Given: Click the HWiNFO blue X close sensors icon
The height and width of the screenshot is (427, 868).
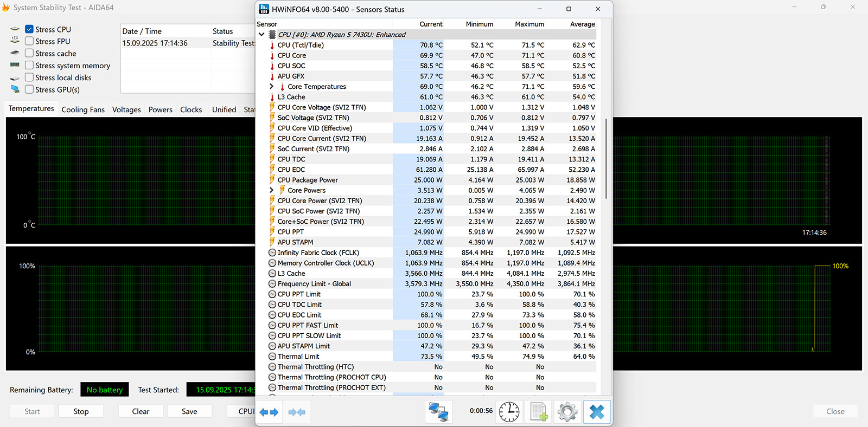Looking at the screenshot, I should (x=597, y=412).
